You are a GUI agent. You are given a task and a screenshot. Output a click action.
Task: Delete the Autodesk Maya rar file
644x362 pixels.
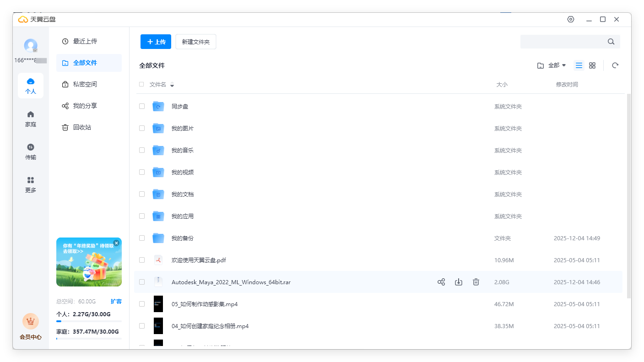point(476,282)
